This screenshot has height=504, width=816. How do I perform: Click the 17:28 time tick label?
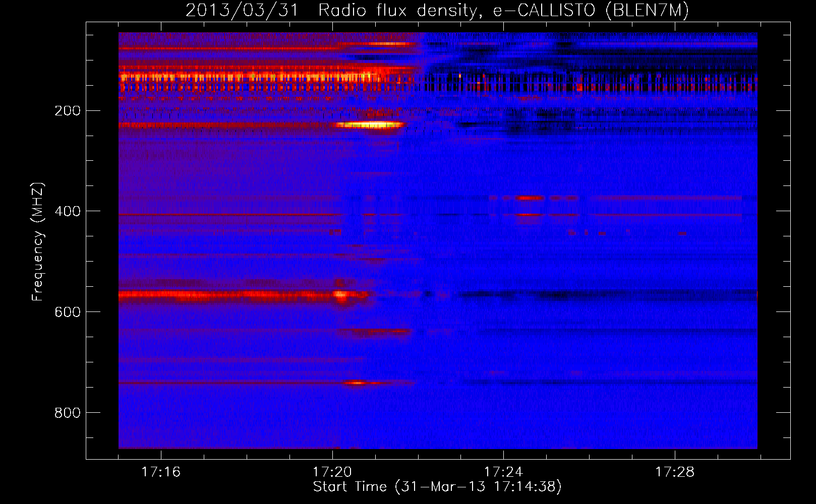(675, 472)
